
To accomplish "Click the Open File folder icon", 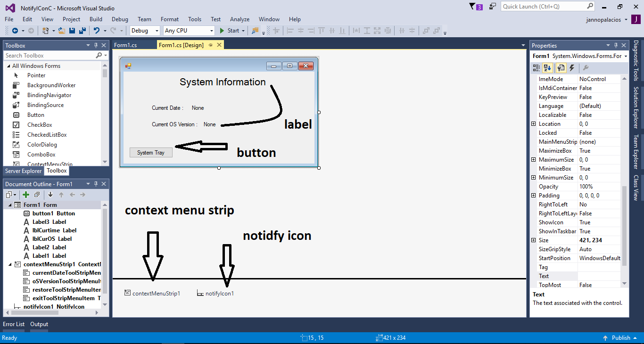I will pos(62,31).
